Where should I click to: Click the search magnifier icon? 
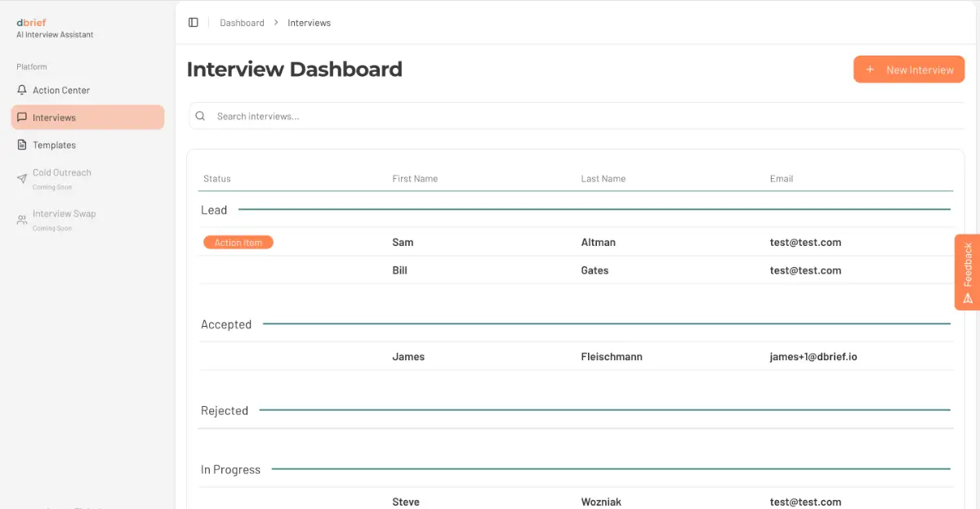(x=200, y=117)
